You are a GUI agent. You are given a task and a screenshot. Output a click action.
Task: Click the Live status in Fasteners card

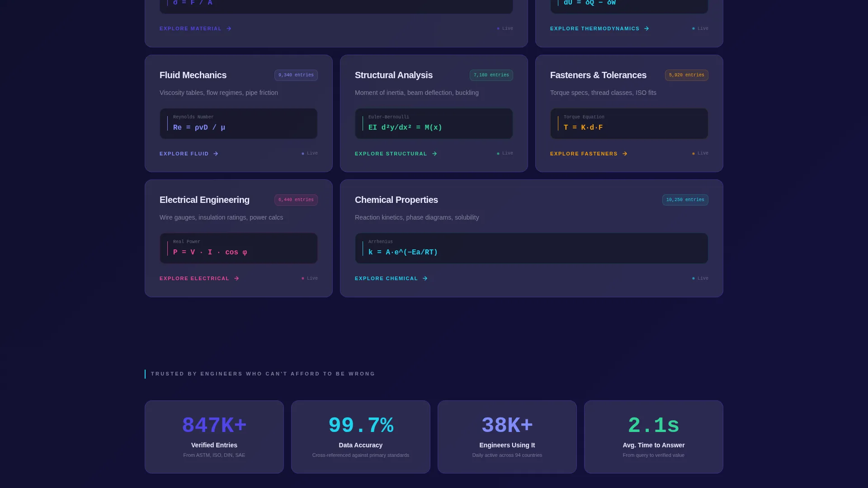point(700,153)
